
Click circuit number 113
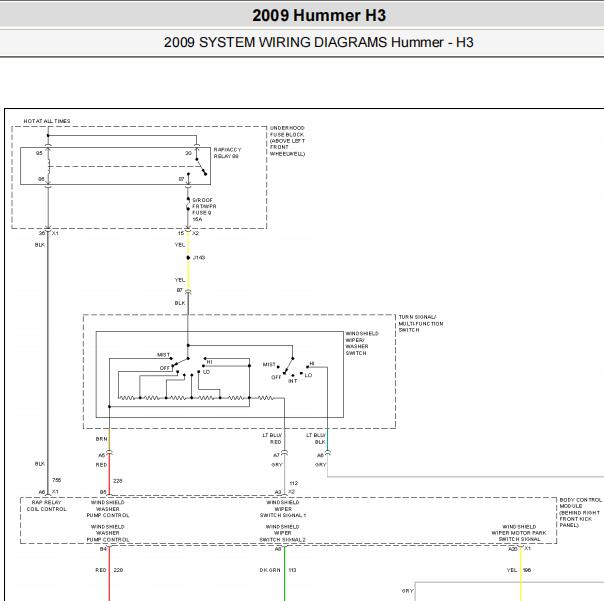292,570
